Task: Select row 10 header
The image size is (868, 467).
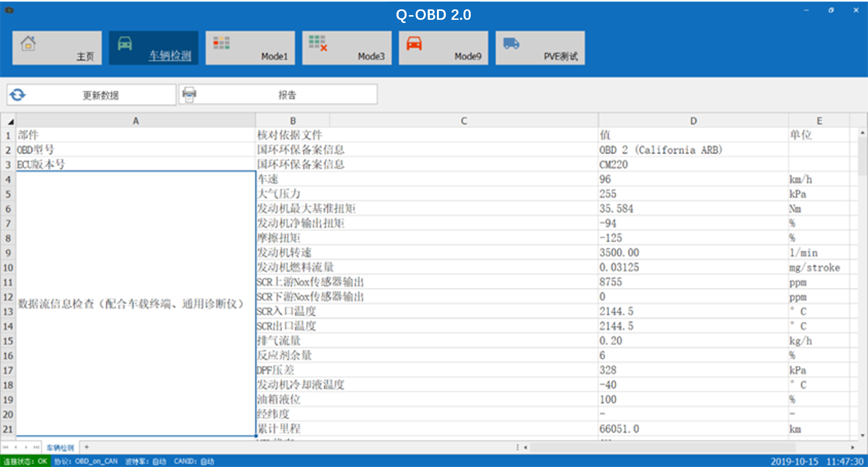Action: pyautogui.click(x=8, y=268)
